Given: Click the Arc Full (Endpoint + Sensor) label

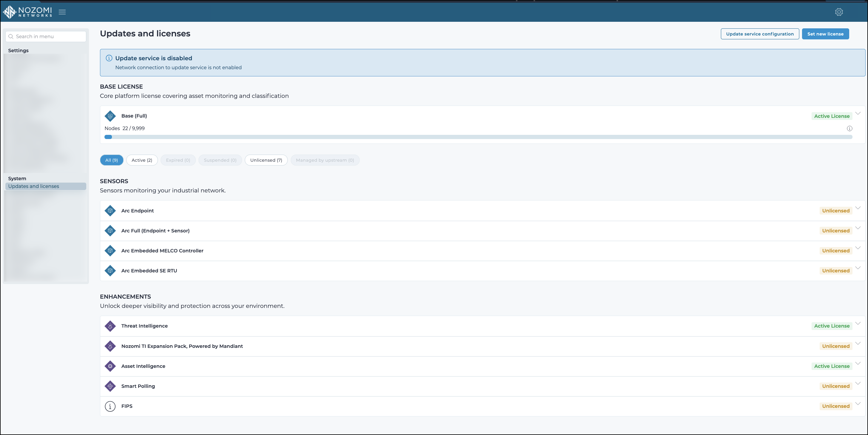Looking at the screenshot, I should pyautogui.click(x=155, y=231).
